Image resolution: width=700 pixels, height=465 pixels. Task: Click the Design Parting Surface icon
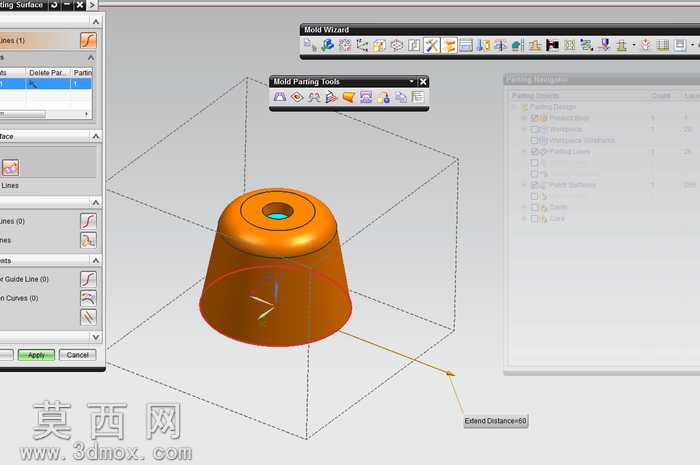[331, 97]
